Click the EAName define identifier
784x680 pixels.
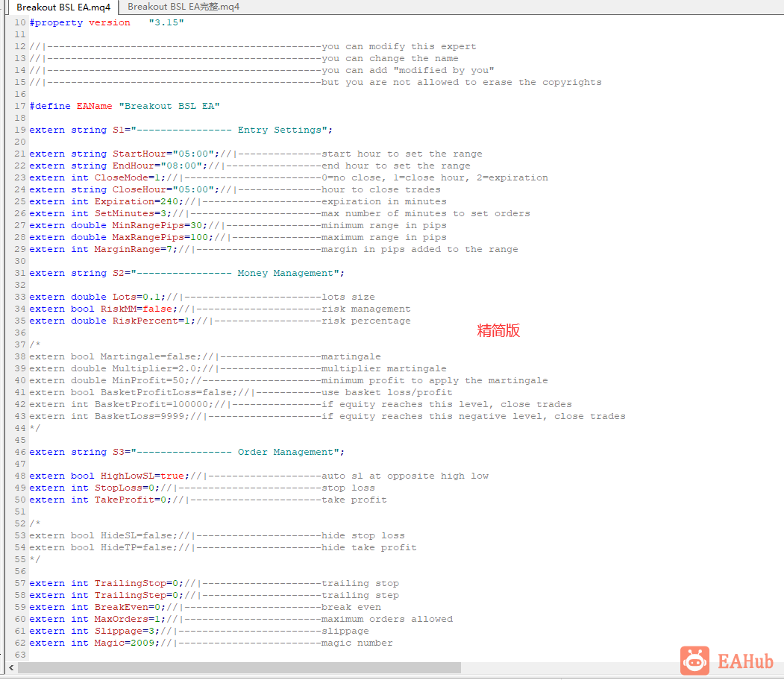95,106
